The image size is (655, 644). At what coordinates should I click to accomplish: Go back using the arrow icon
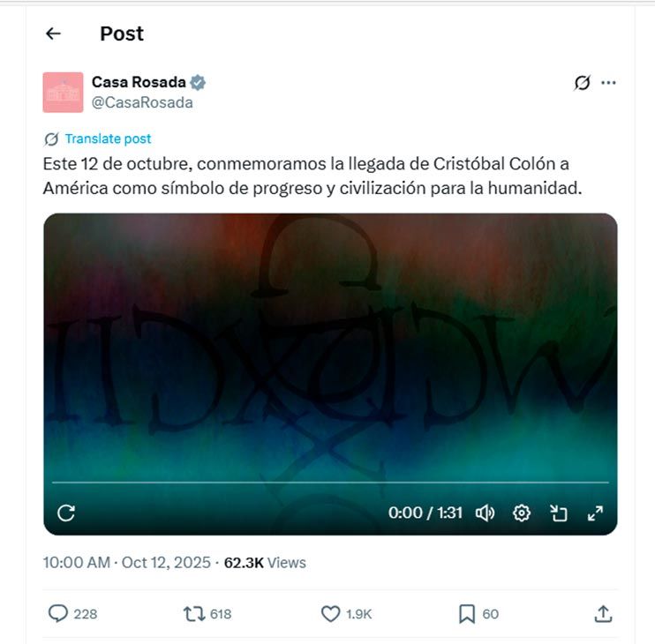click(53, 34)
